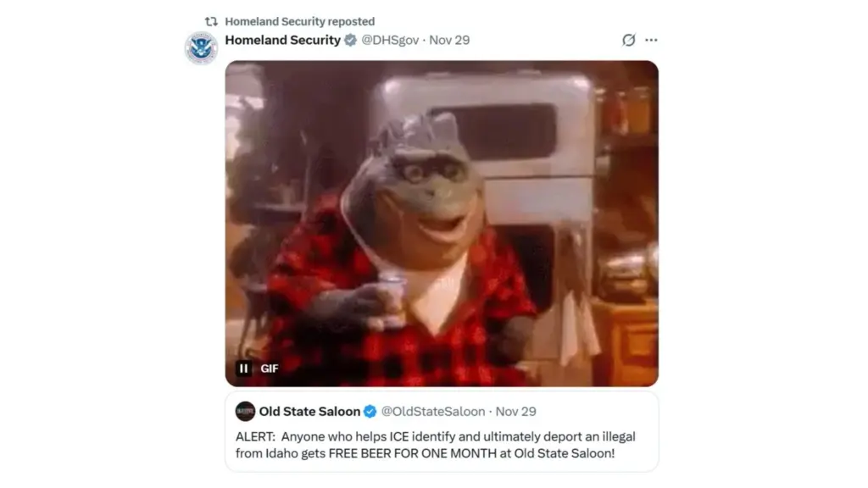Click the repost arrows icon
868x488 pixels.
pyautogui.click(x=211, y=21)
